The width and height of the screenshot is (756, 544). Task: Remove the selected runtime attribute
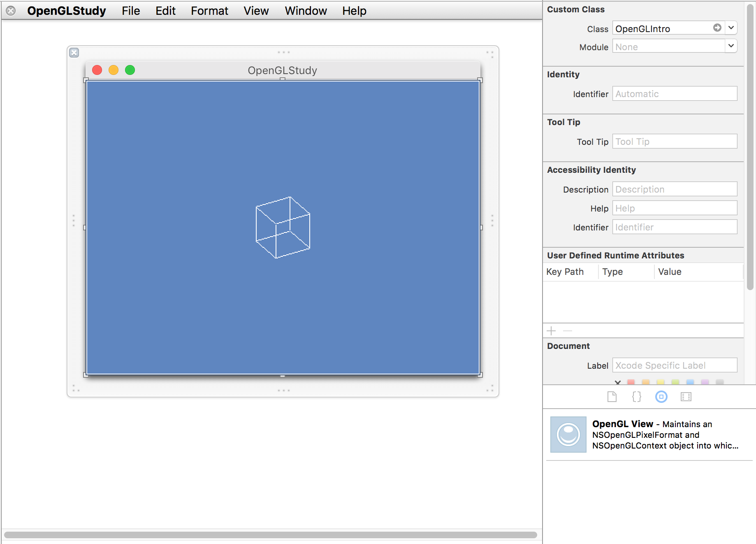[568, 330]
